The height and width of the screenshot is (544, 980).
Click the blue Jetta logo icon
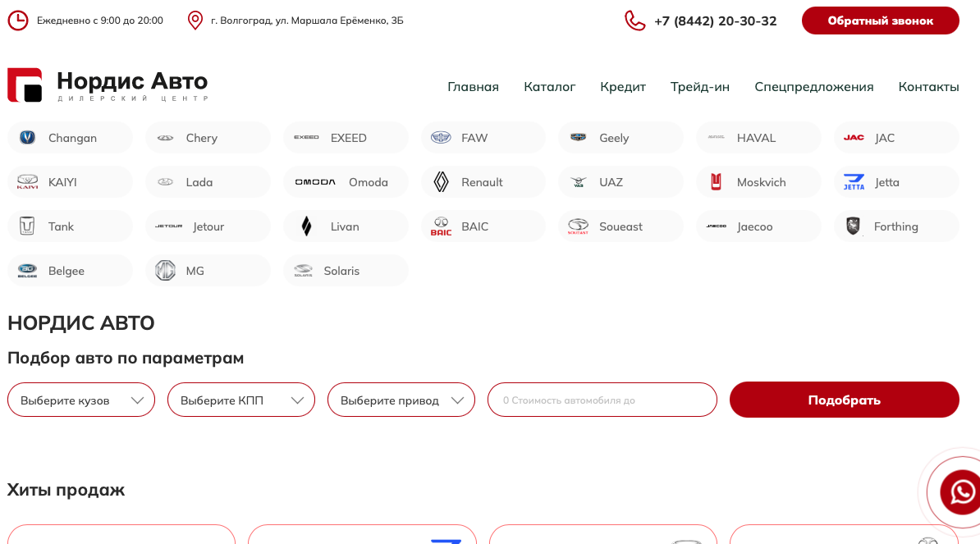tap(854, 182)
